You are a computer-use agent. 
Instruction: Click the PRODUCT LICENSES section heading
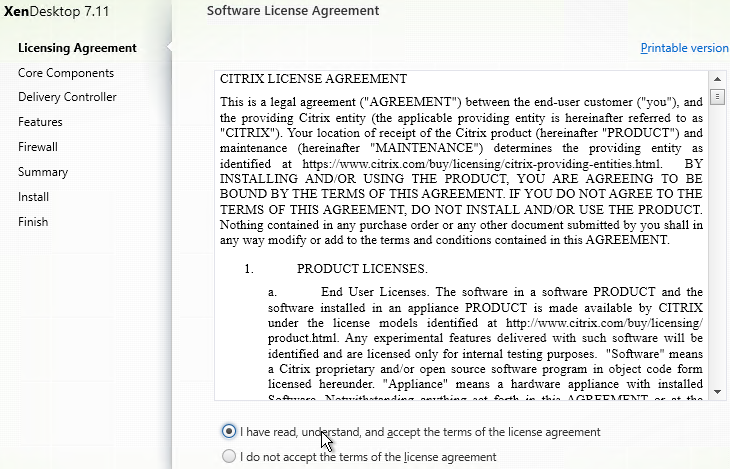click(x=362, y=269)
